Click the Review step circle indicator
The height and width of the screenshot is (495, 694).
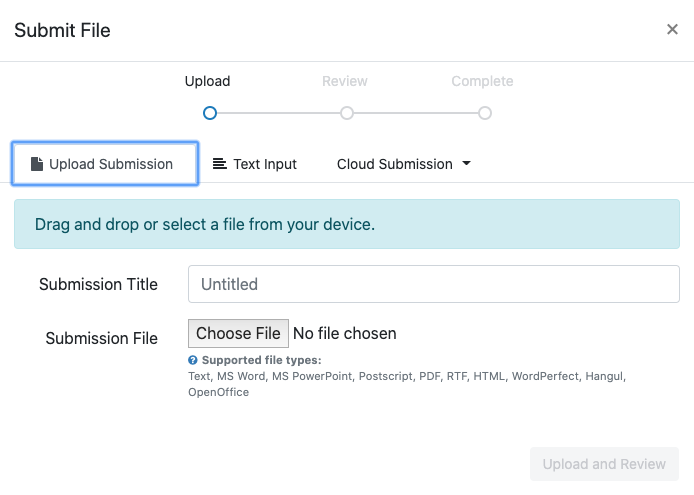347,113
